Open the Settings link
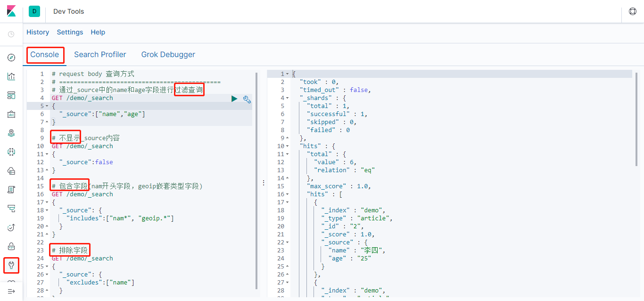The width and height of the screenshot is (644, 301). click(x=70, y=32)
